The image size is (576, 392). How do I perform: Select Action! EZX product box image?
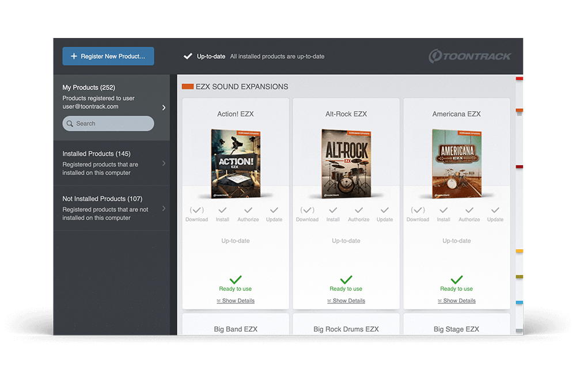click(235, 163)
